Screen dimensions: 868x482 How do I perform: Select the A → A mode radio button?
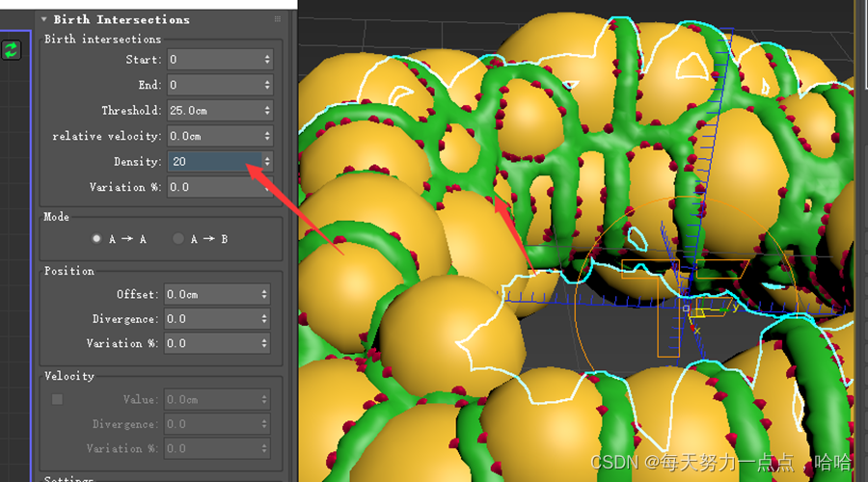(96, 238)
